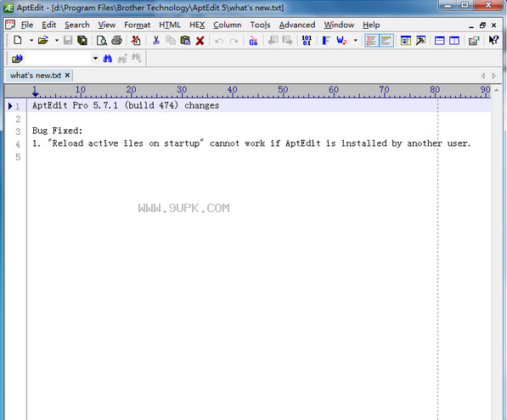The width and height of the screenshot is (507, 420).
Task: Click the red-crossed document icon
Action: point(136,41)
